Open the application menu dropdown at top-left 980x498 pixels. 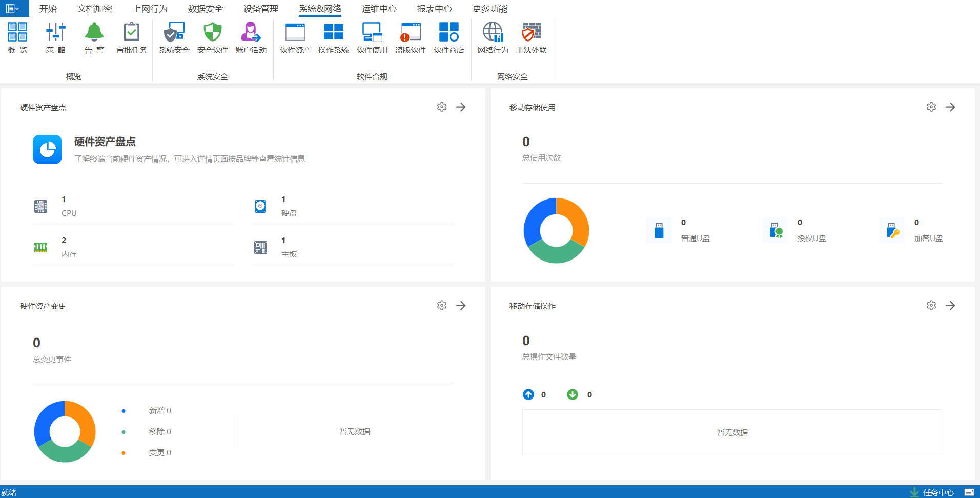click(13, 9)
